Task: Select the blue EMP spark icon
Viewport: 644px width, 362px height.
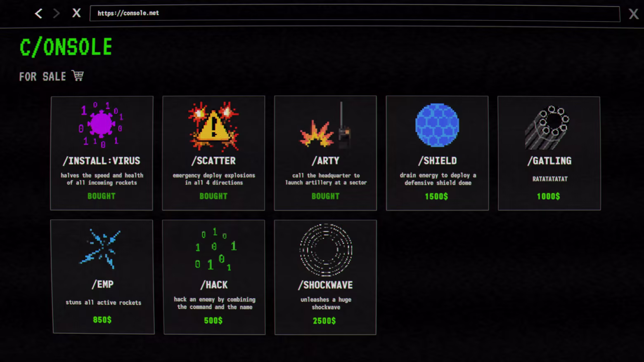Action: pos(101,249)
